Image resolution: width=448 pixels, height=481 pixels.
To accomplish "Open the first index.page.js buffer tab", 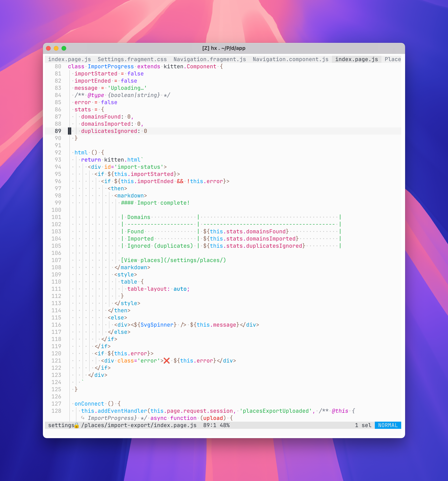I will 69,59.
